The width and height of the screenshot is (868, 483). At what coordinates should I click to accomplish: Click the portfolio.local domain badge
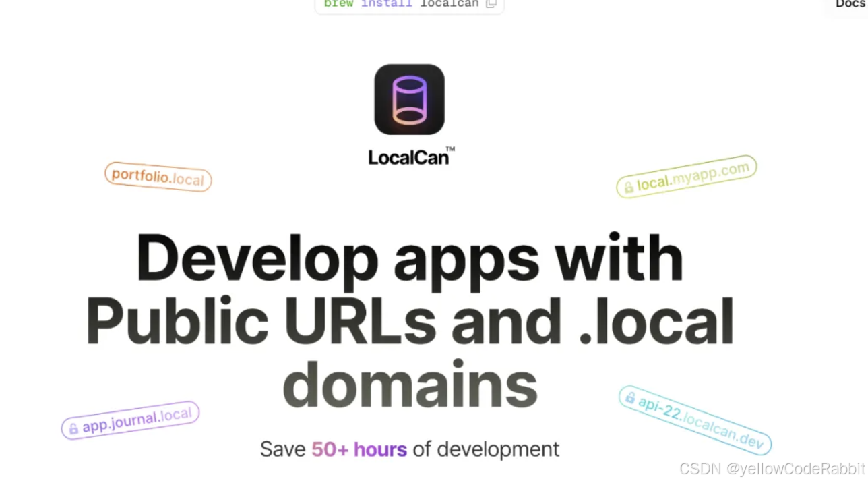point(158,177)
